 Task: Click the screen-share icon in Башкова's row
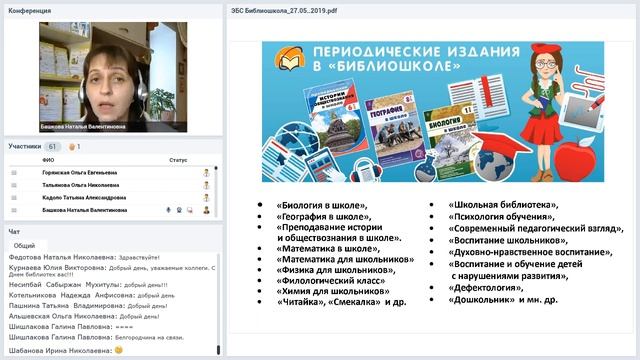190,210
